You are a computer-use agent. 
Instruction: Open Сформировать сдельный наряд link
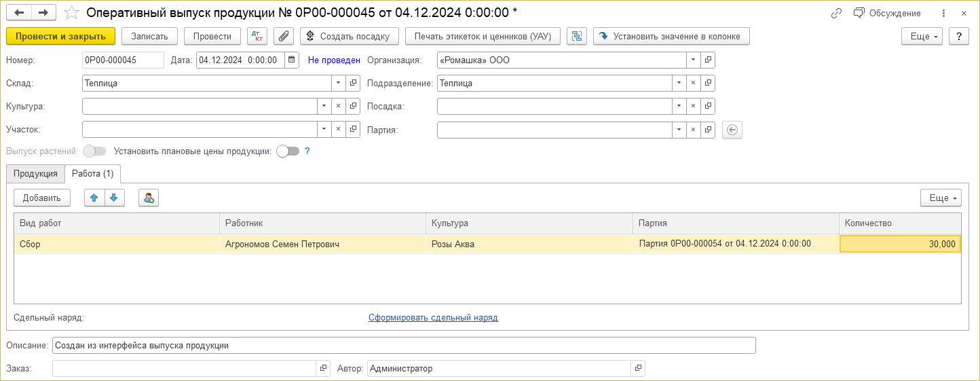pyautogui.click(x=433, y=317)
